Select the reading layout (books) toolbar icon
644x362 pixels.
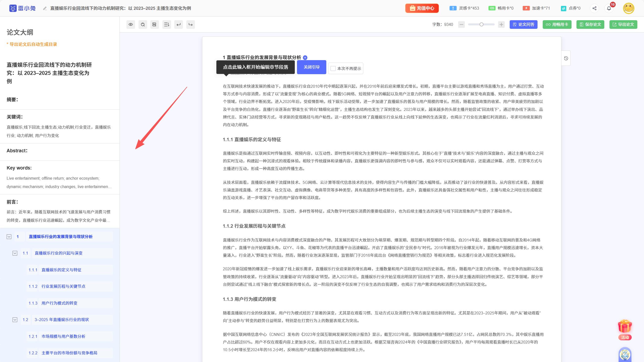point(154,24)
